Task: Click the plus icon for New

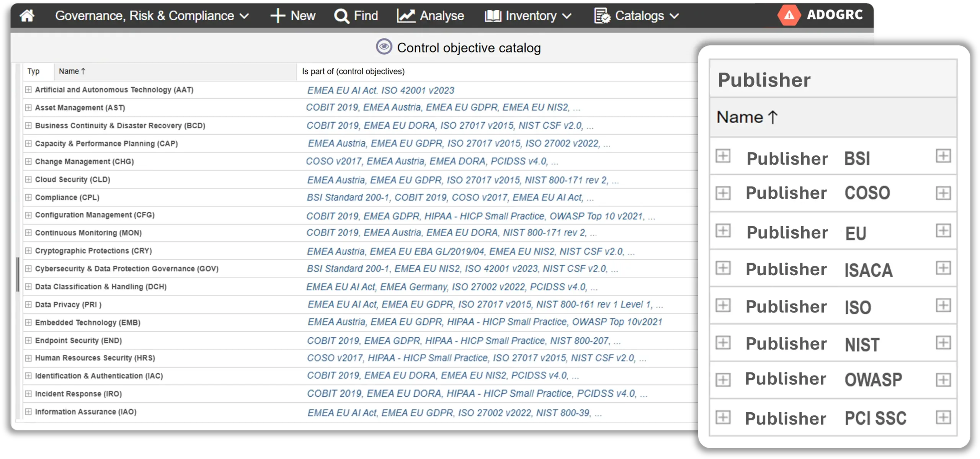Action: pyautogui.click(x=278, y=16)
